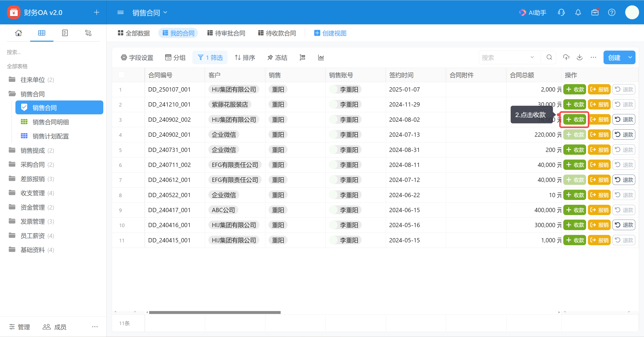Open the 1 筛选 filter

tap(210, 58)
